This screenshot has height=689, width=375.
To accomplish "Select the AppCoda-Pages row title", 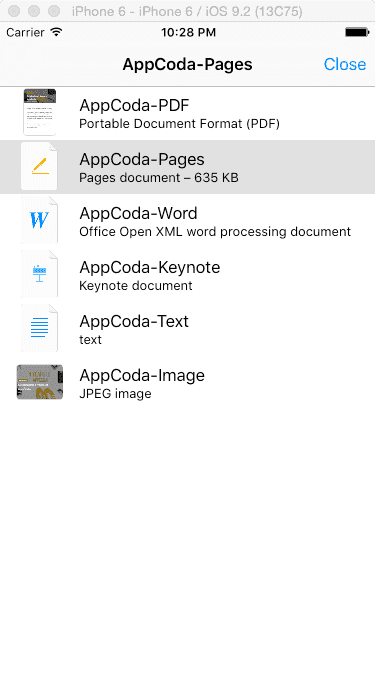I will tap(142, 160).
